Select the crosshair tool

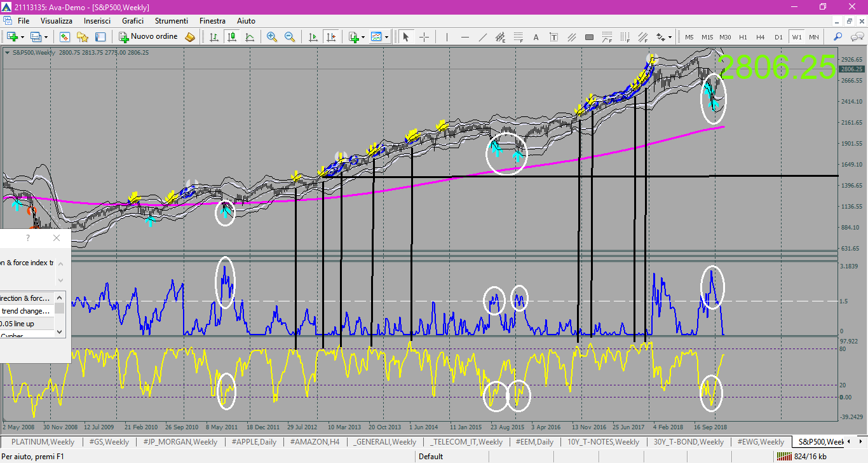tap(424, 37)
